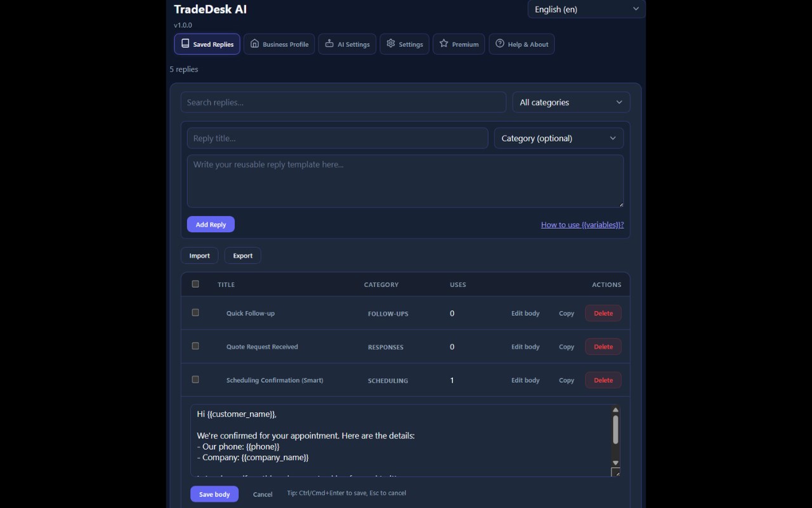Copy the Quick Follow-up reply
This screenshot has height=508, width=812.
coord(566,313)
